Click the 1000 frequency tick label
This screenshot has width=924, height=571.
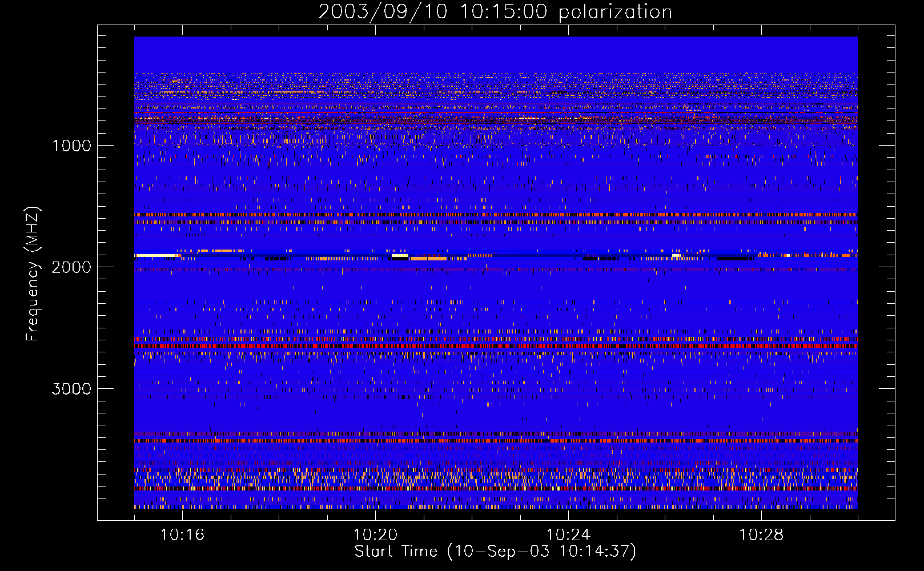coord(72,146)
